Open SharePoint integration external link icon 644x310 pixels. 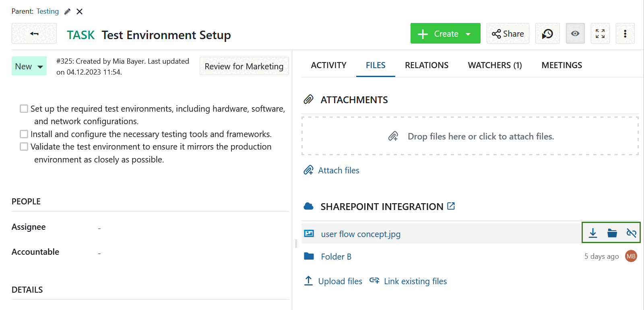coord(451,206)
